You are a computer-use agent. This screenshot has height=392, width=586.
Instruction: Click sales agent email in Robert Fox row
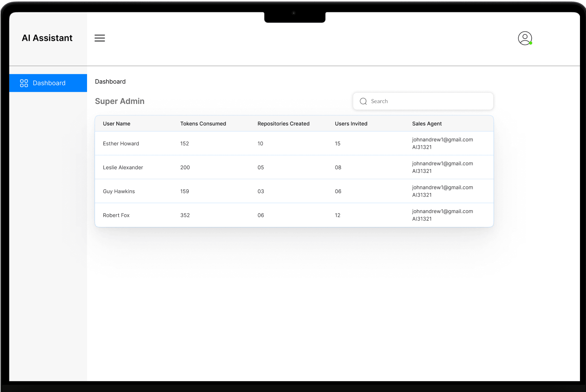point(442,211)
